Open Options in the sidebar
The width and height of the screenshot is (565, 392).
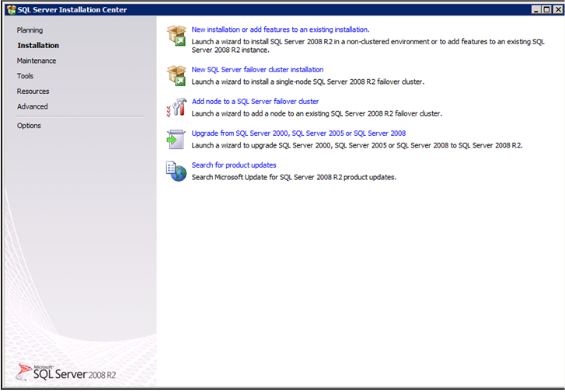(29, 126)
